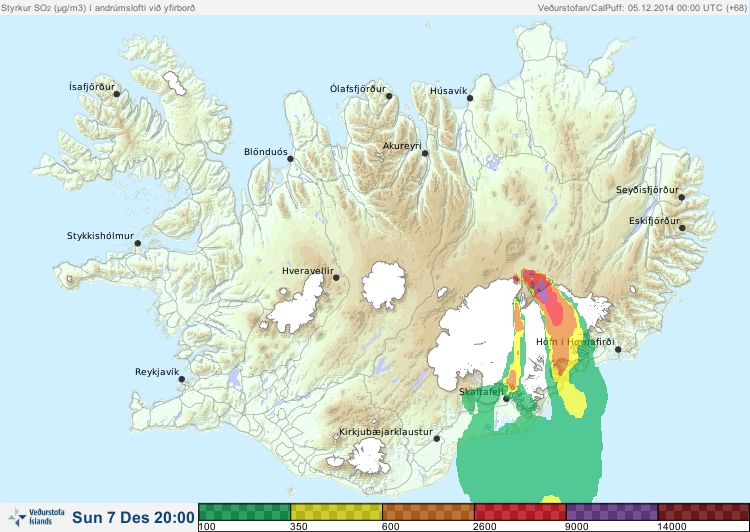This screenshot has height=532, width=750.
Task: Click the green 100 legend swatch
Action: click(244, 512)
